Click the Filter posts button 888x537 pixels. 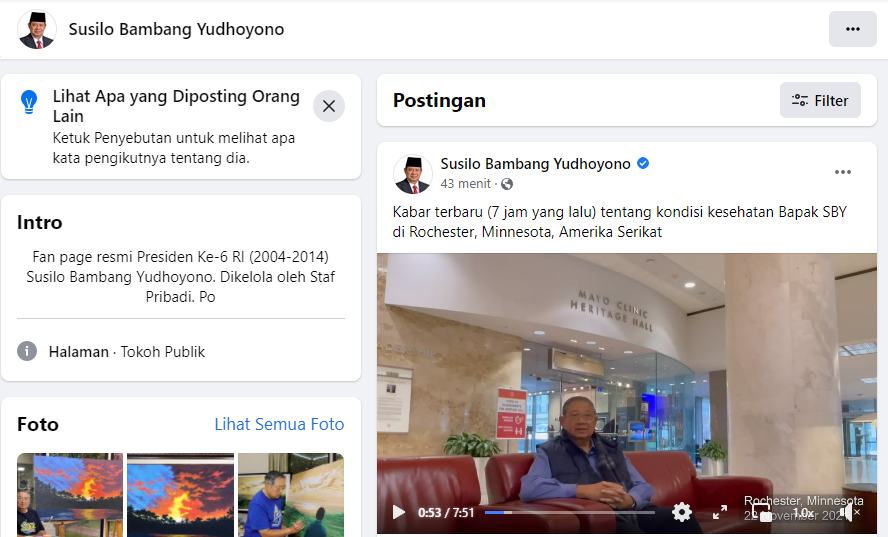820,100
